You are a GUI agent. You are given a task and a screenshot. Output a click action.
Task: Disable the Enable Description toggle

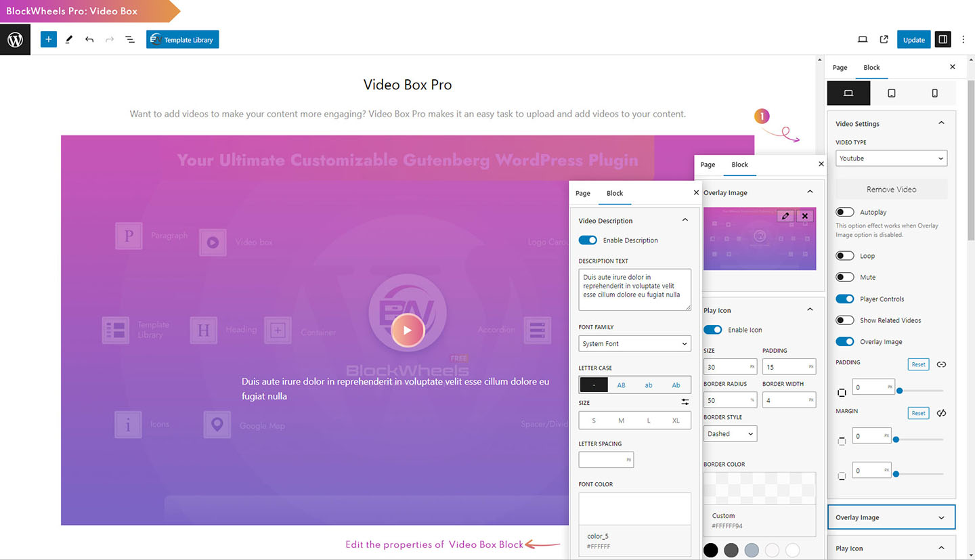point(588,240)
